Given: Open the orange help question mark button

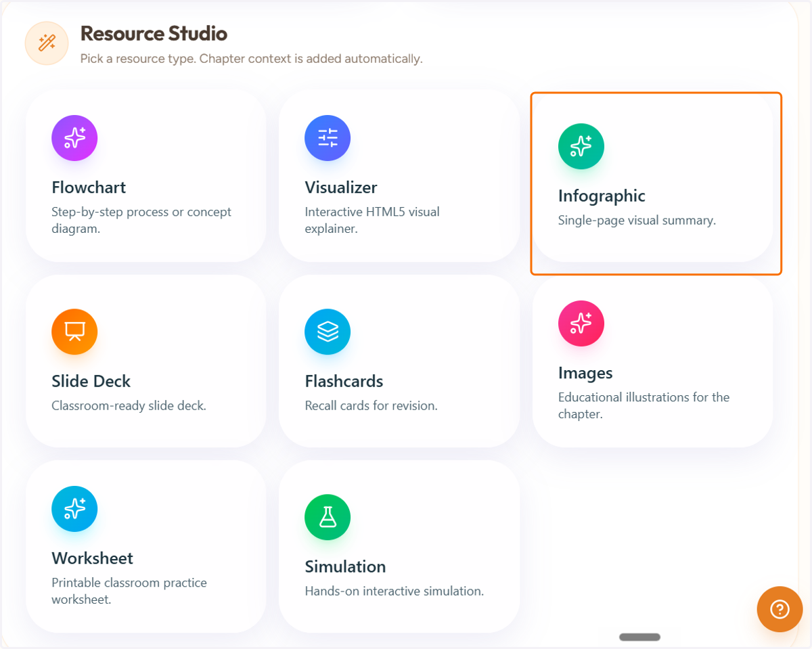Looking at the screenshot, I should (x=780, y=609).
